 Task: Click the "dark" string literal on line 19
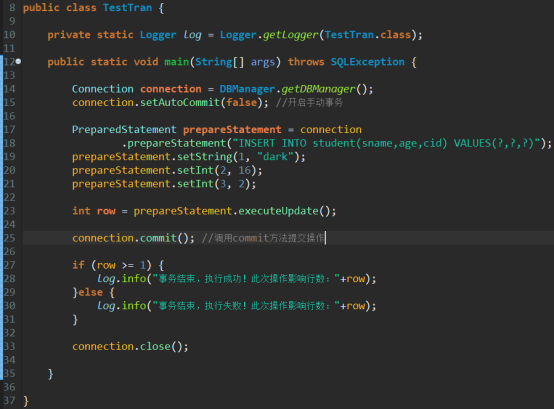point(275,156)
